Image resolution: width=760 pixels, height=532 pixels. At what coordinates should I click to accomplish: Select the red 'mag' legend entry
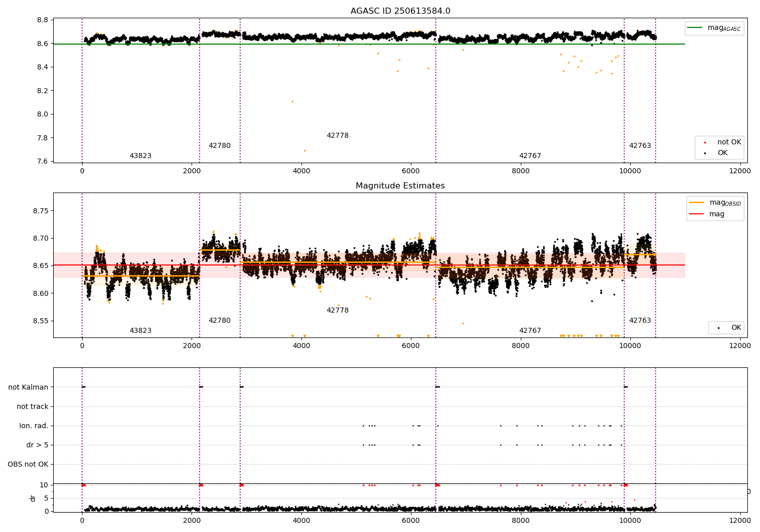(x=707, y=214)
